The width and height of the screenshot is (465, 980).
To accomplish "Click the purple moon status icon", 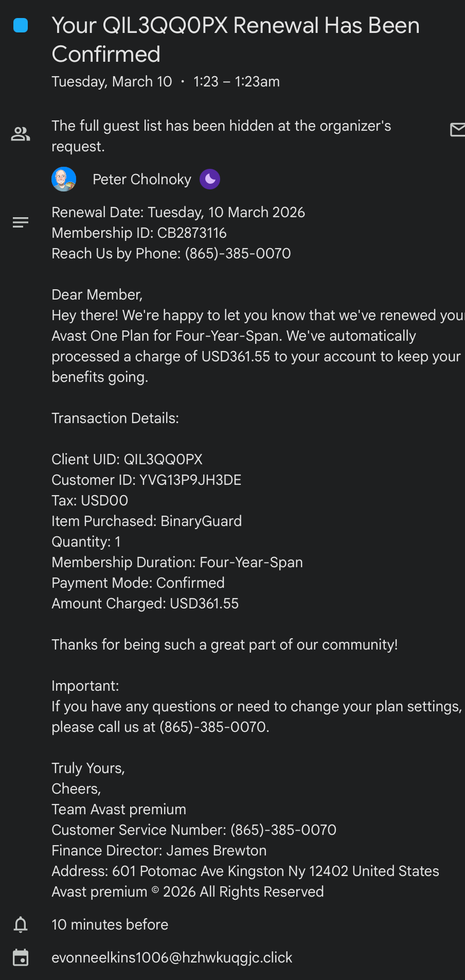I will pyautogui.click(x=210, y=179).
